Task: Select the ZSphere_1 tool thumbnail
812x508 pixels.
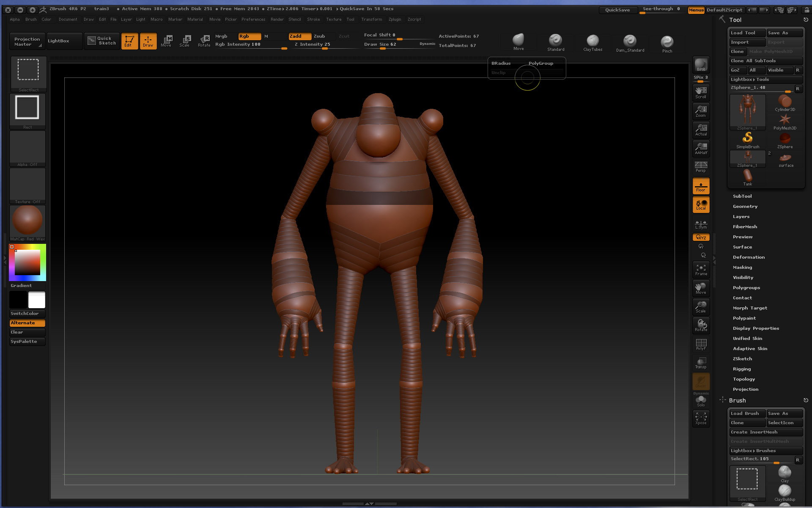Action: pyautogui.click(x=747, y=112)
